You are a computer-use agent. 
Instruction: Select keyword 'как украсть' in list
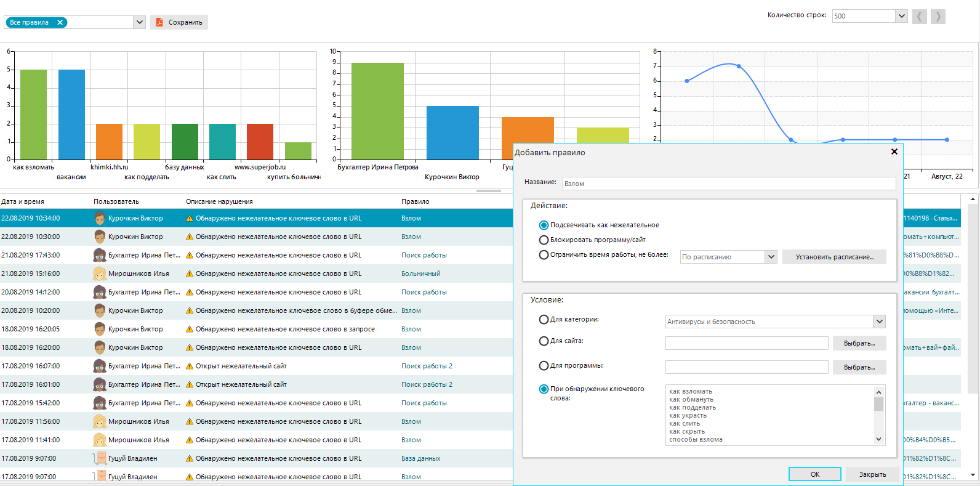tap(688, 415)
